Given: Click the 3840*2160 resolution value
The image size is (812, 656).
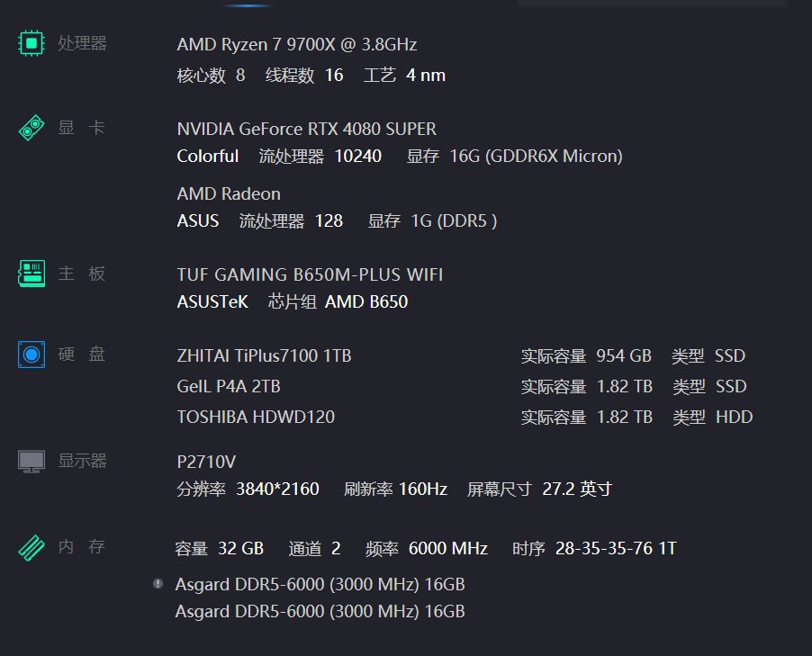Looking at the screenshot, I should [x=277, y=490].
